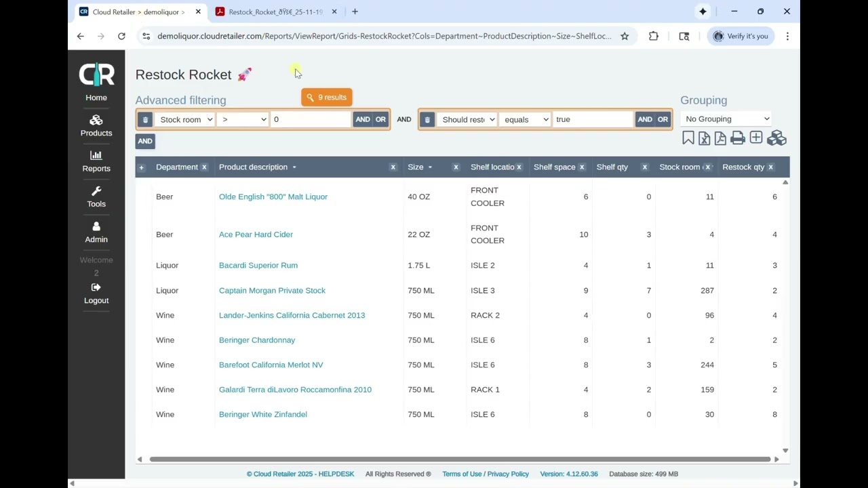Remove the Restock qty column
868x488 pixels.
[770, 167]
